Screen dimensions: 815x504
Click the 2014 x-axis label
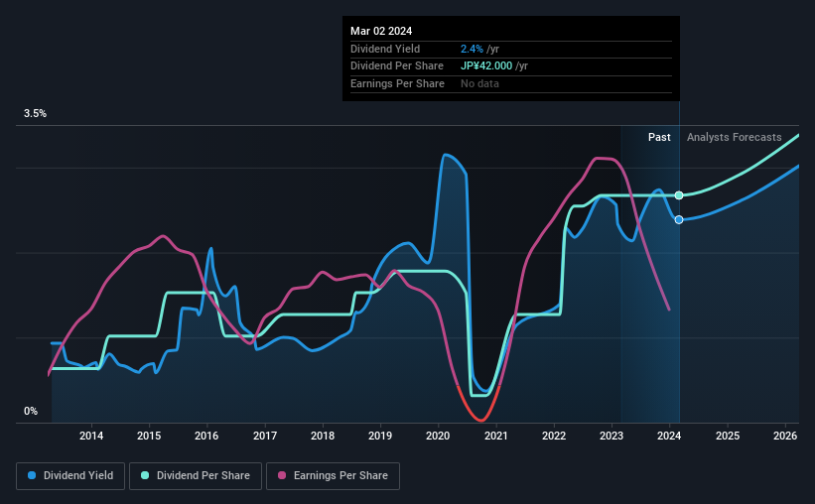point(91,436)
